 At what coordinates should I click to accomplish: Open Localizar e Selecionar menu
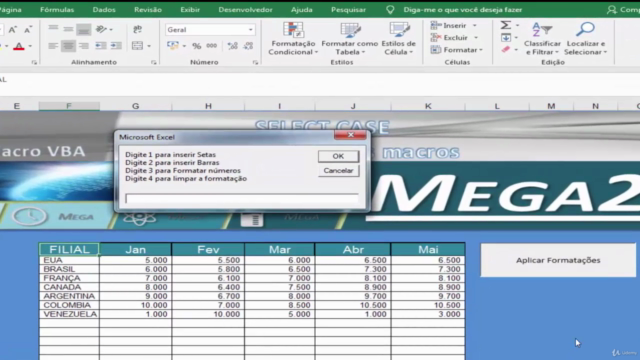pos(586,39)
